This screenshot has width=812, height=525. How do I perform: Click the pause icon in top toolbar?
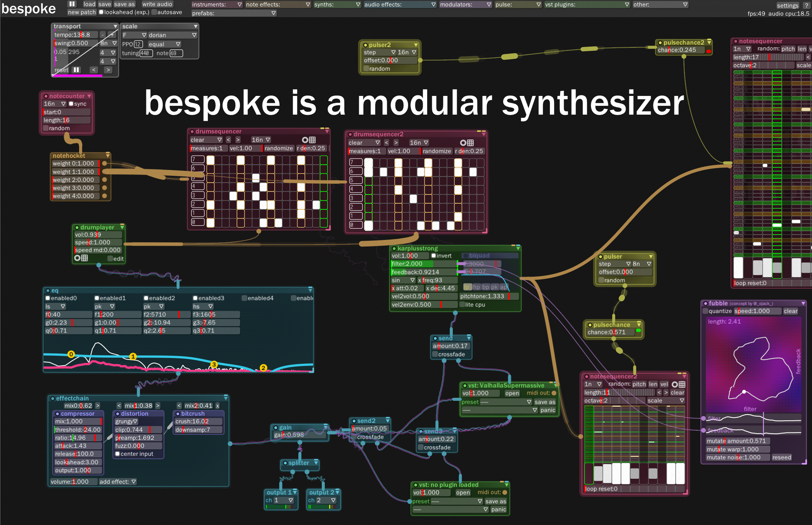[72, 4]
